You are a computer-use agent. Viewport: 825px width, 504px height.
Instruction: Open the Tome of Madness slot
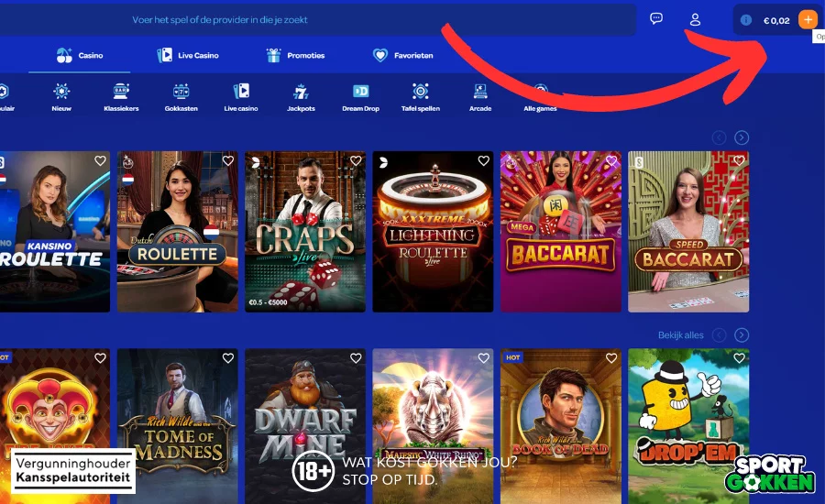pyautogui.click(x=177, y=426)
